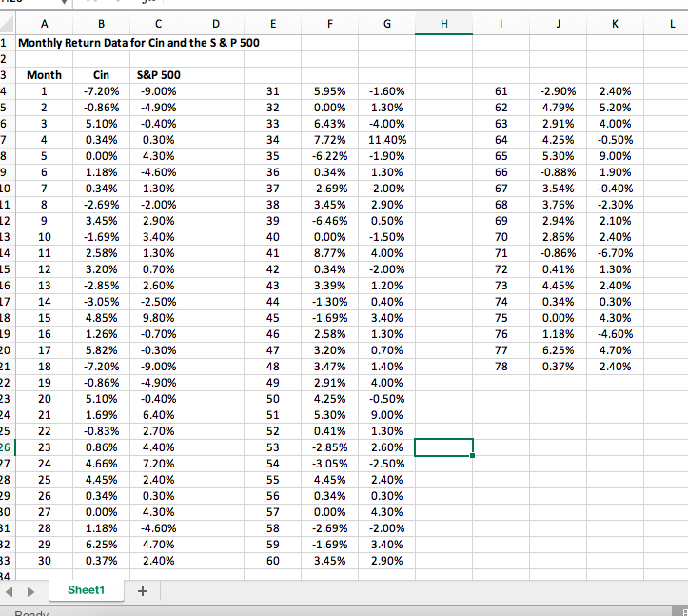Click S&P value 9.80% for month 15
688x616 pixels.
[158, 318]
